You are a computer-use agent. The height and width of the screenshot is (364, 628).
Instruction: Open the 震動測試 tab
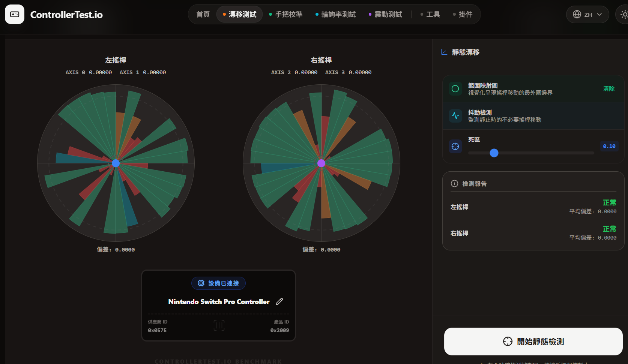385,14
